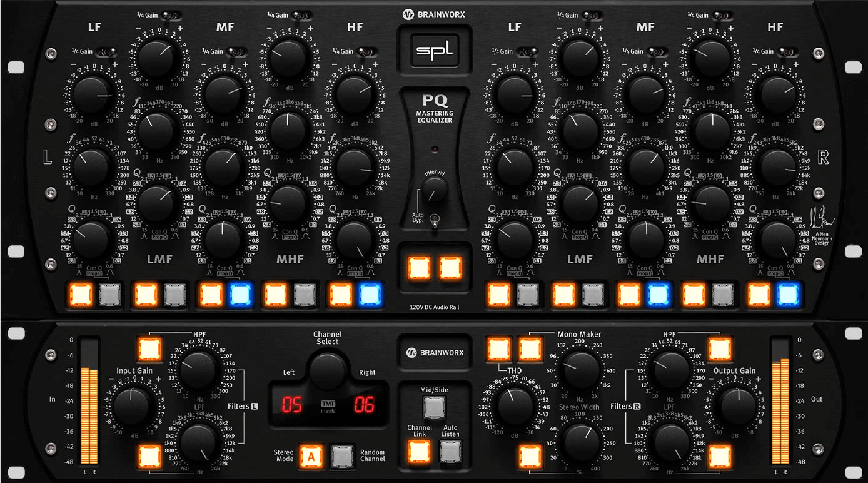Click the Brainworx logo at the top
The height and width of the screenshot is (483, 868).
[x=433, y=14]
